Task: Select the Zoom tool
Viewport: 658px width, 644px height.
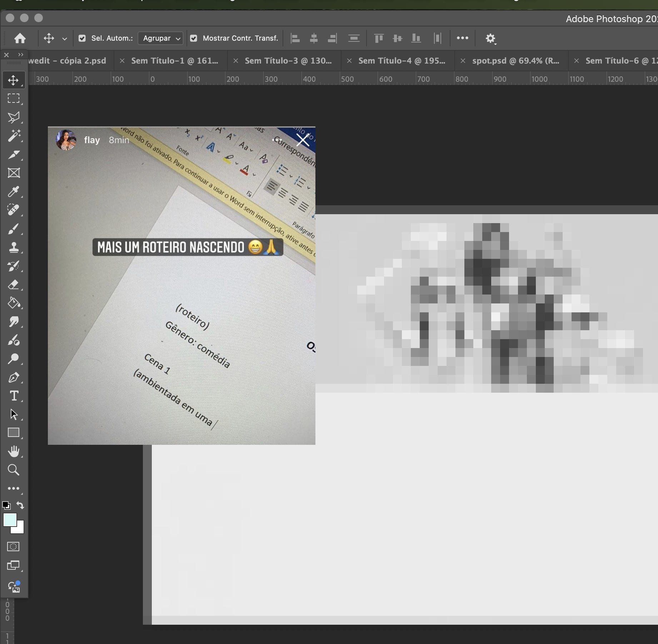Action: point(14,470)
